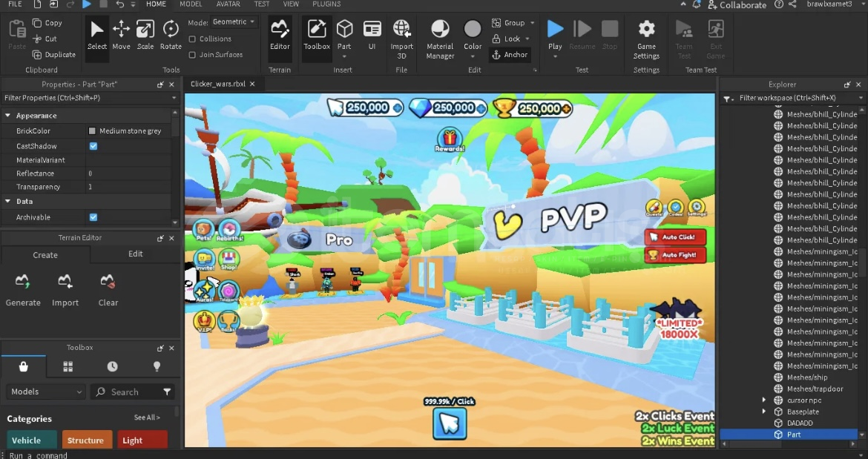Open the notifications bell in the title bar
Image resolution: width=868 pixels, height=459 pixels.
coord(697,4)
